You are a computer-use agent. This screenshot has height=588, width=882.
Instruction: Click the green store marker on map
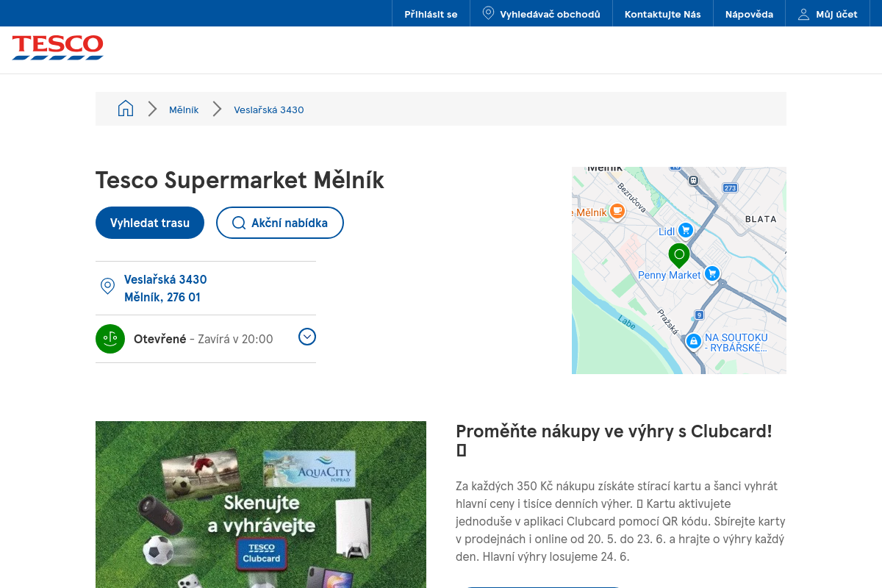click(679, 256)
